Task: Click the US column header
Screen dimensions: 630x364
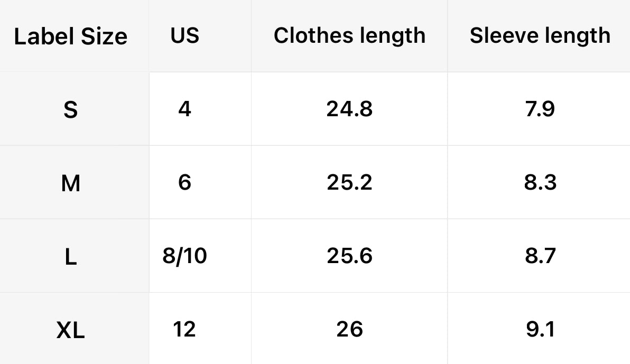Action: 185,35
